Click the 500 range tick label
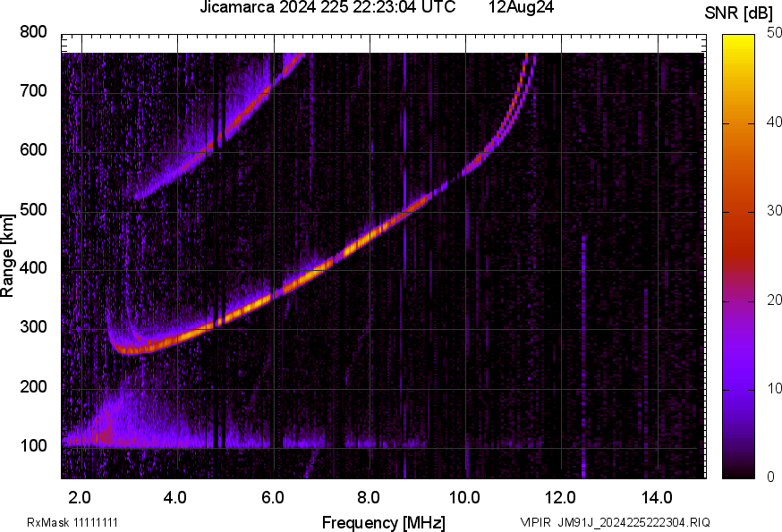782x532 pixels. point(33,209)
